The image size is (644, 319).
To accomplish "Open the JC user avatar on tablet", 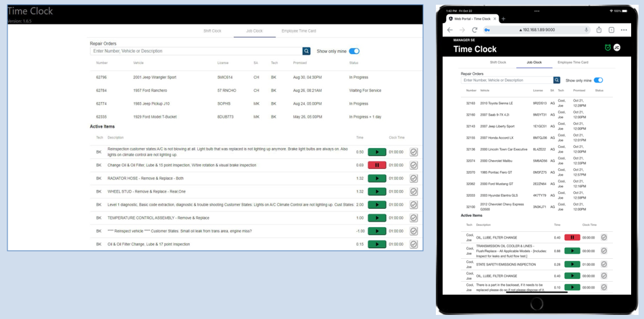I will pyautogui.click(x=616, y=47).
